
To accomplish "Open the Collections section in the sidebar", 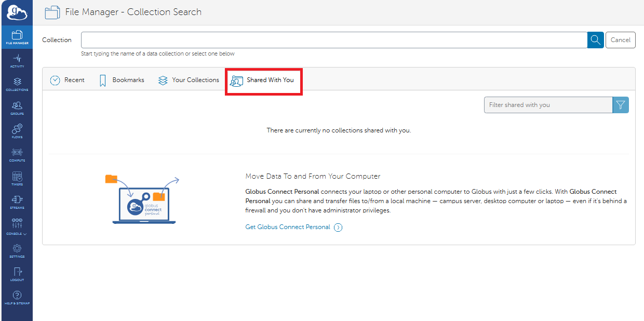I will 17,85.
